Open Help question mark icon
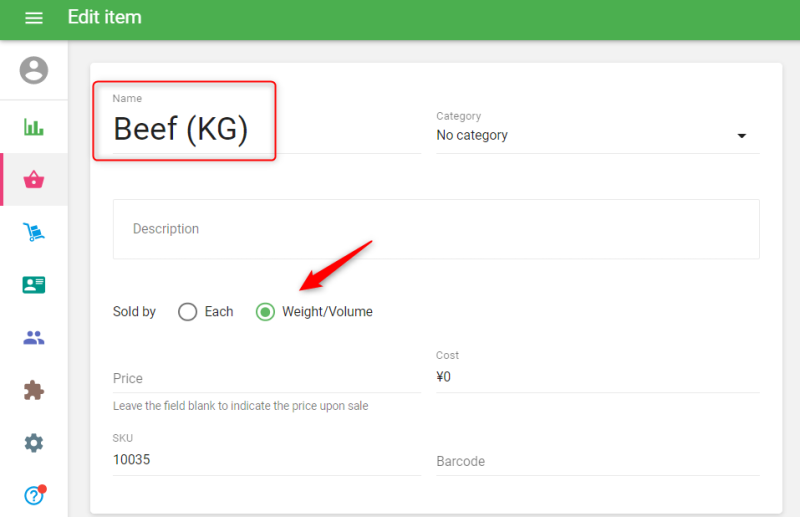Image resolution: width=800 pixels, height=517 pixels. tap(34, 495)
